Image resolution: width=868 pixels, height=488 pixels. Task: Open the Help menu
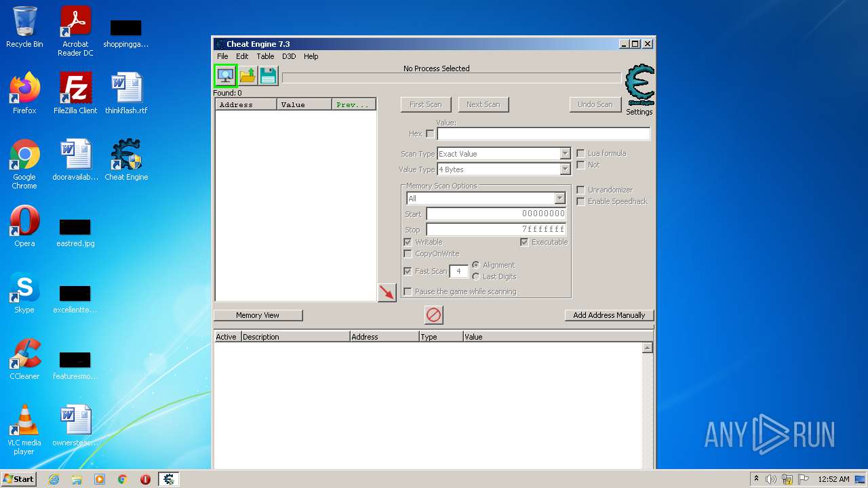[311, 56]
